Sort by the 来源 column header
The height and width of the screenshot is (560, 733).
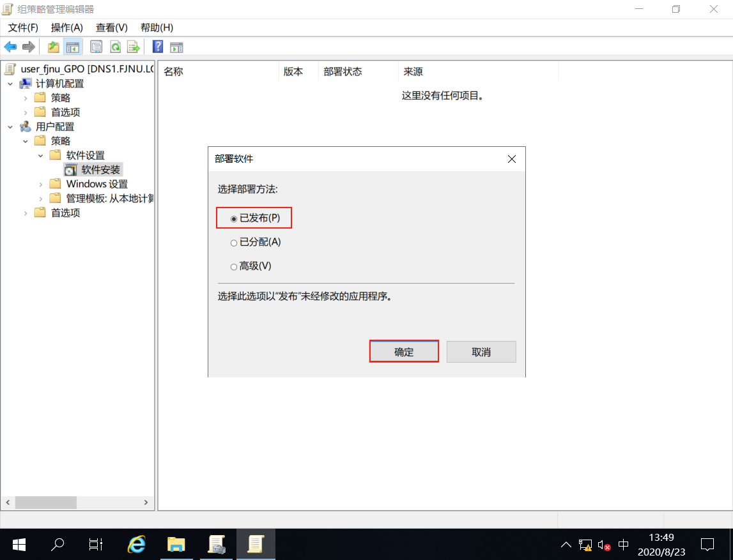pyautogui.click(x=479, y=72)
